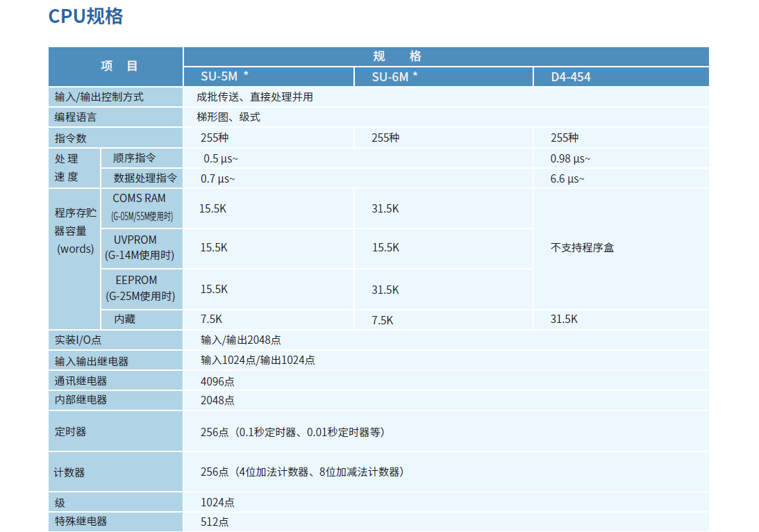Click the 规格 header cell
Viewport: 759px width, 532px height.
[397, 56]
